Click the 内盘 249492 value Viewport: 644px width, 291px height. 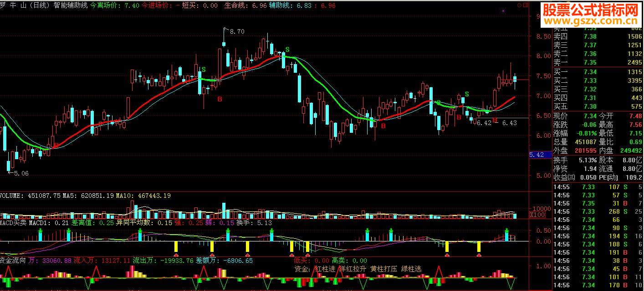[630, 151]
